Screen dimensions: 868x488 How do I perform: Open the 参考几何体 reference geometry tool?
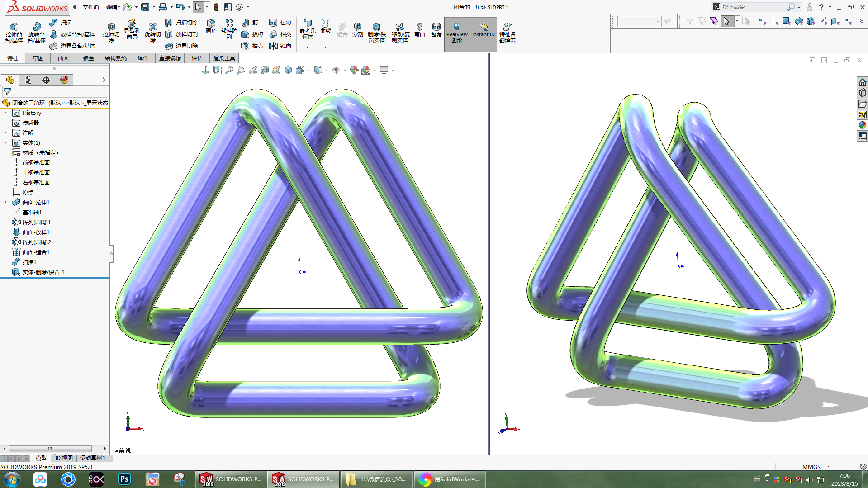[307, 29]
